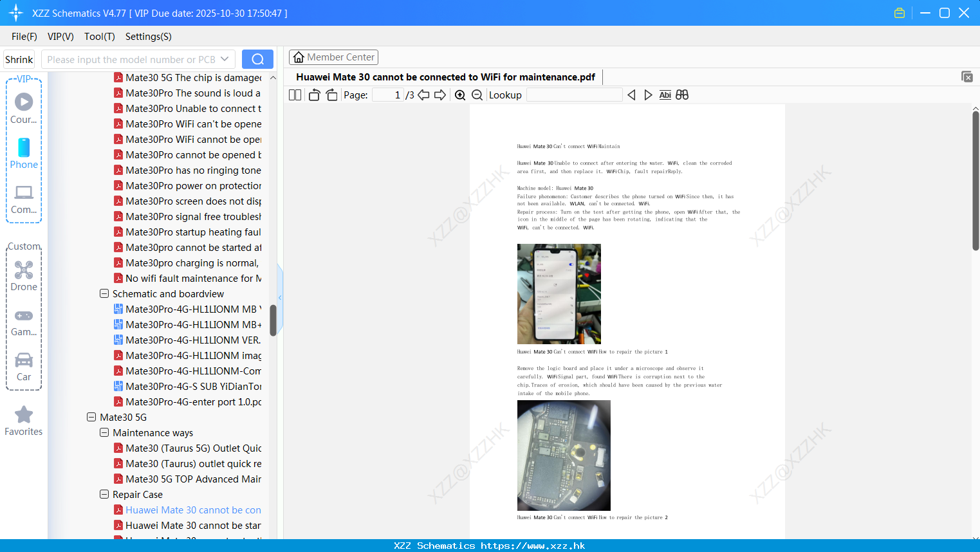Open Mate30 (Taurus 5G) Outlet Quick file
The width and height of the screenshot is (980, 552).
tap(187, 448)
